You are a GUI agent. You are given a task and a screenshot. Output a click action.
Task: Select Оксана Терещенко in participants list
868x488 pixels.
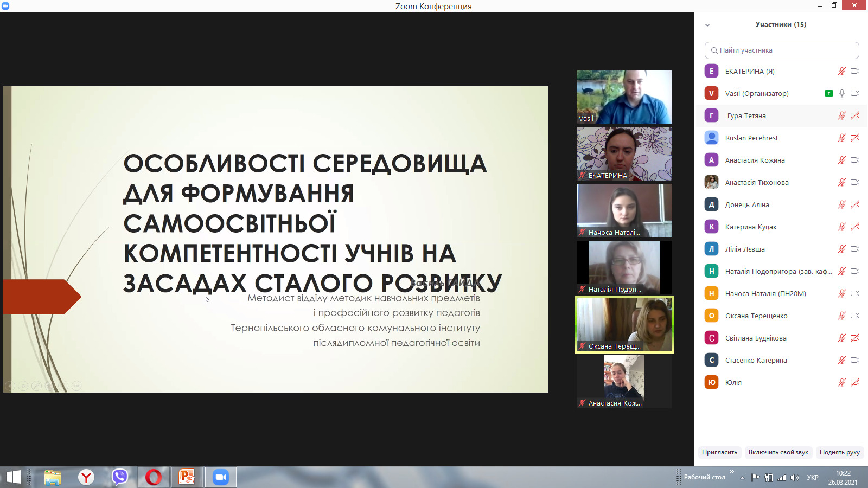756,316
